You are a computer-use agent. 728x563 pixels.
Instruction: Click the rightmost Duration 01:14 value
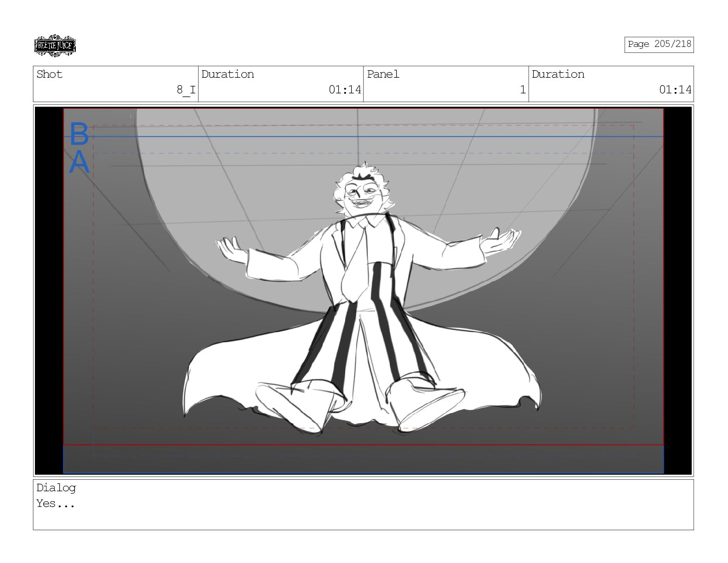tap(675, 90)
